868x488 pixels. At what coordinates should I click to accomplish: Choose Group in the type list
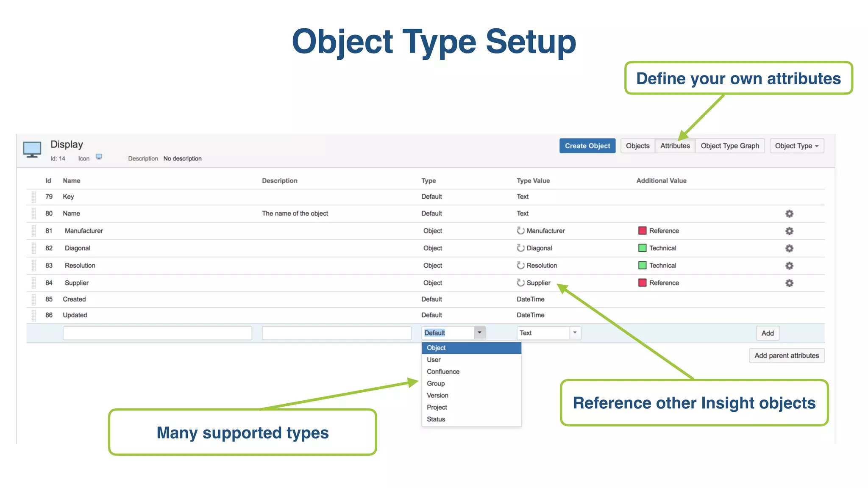click(471, 383)
